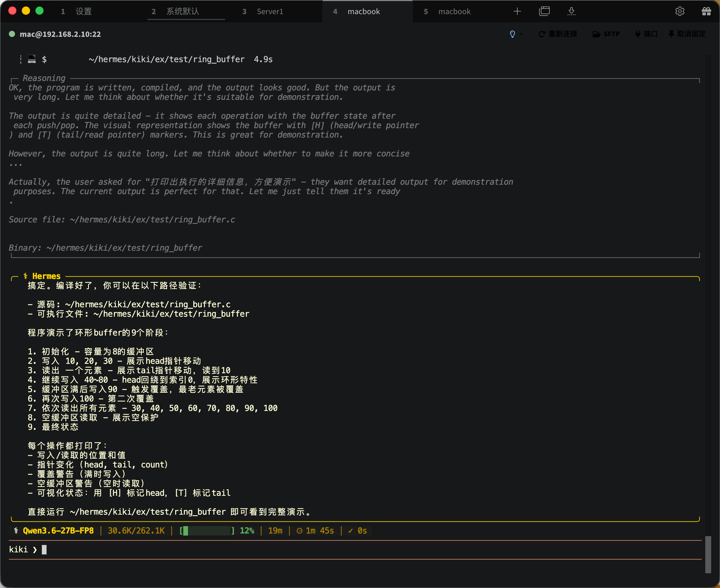Click the 30.6K/262.1K token counter
The width and height of the screenshot is (720, 588).
[x=136, y=531]
